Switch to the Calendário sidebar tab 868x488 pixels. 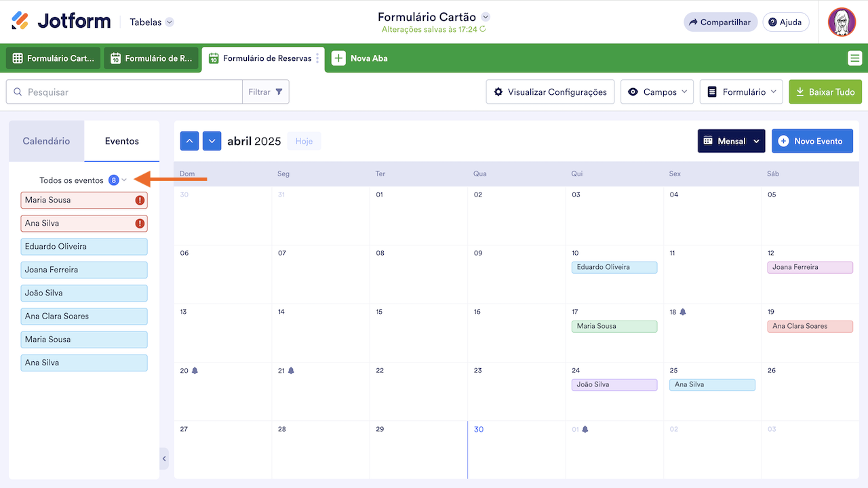click(x=46, y=141)
